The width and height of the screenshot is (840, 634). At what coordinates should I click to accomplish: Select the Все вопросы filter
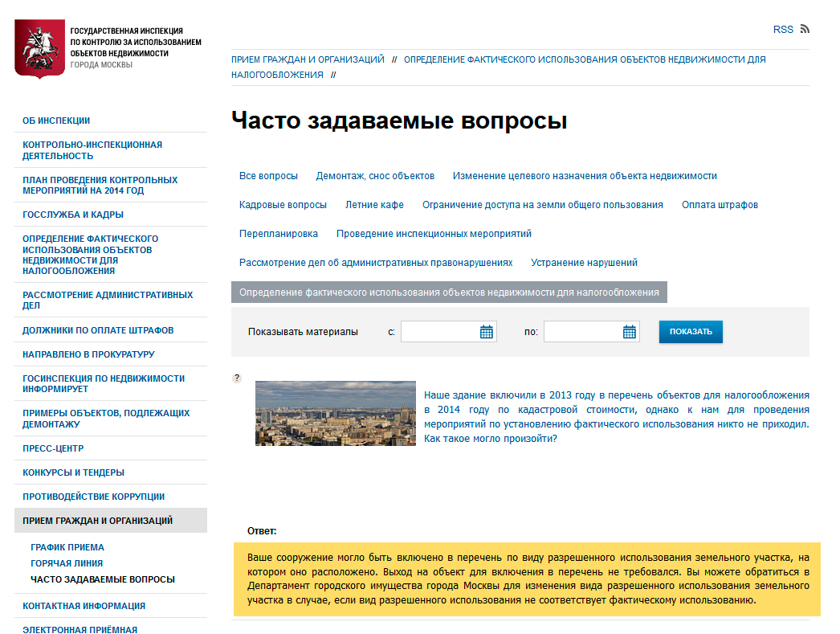268,176
